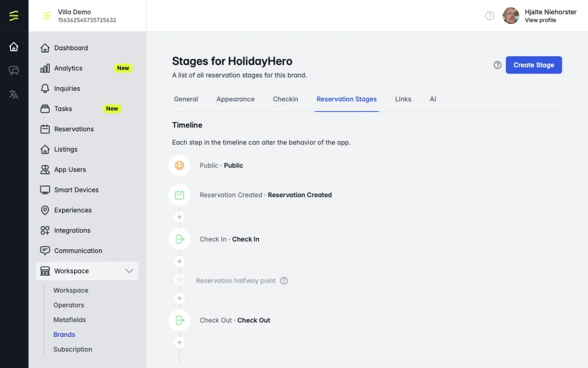Screen dimensions: 588x368
Task: Add a stage after Check Out
Action: click(x=179, y=342)
